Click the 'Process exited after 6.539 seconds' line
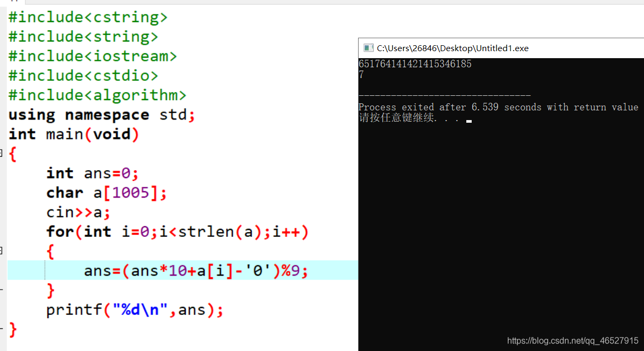The image size is (644, 351). (498, 107)
